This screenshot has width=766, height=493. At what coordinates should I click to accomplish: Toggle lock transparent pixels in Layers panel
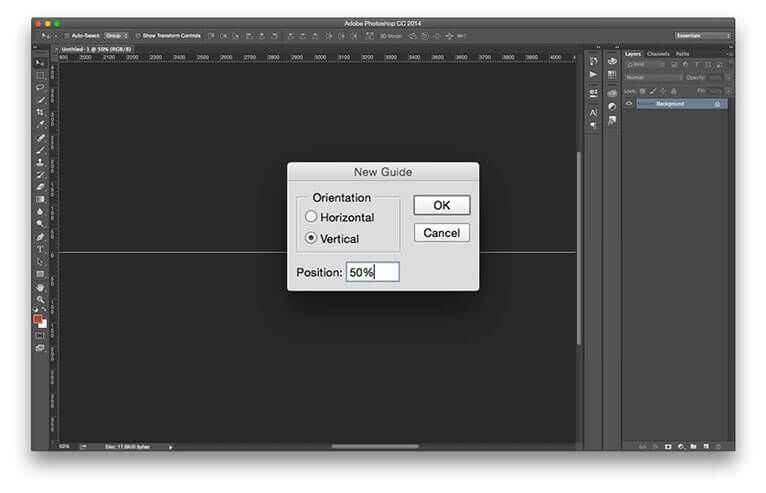[642, 91]
